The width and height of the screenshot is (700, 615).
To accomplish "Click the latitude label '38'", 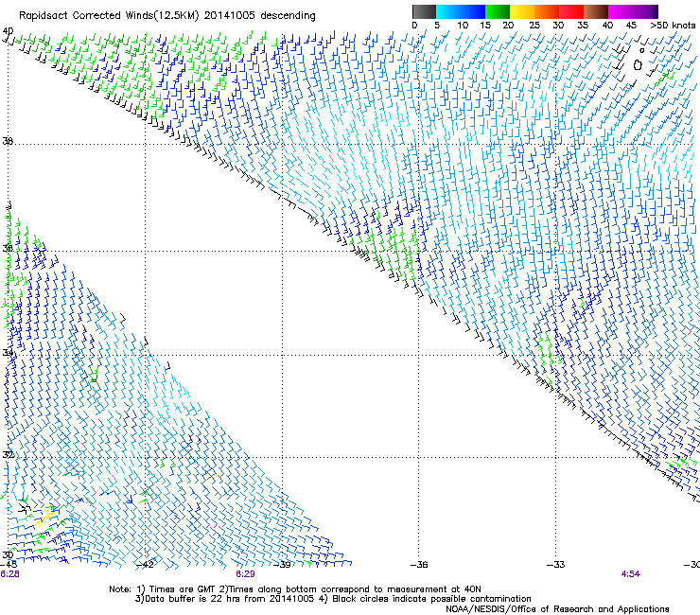I will (x=8, y=142).
